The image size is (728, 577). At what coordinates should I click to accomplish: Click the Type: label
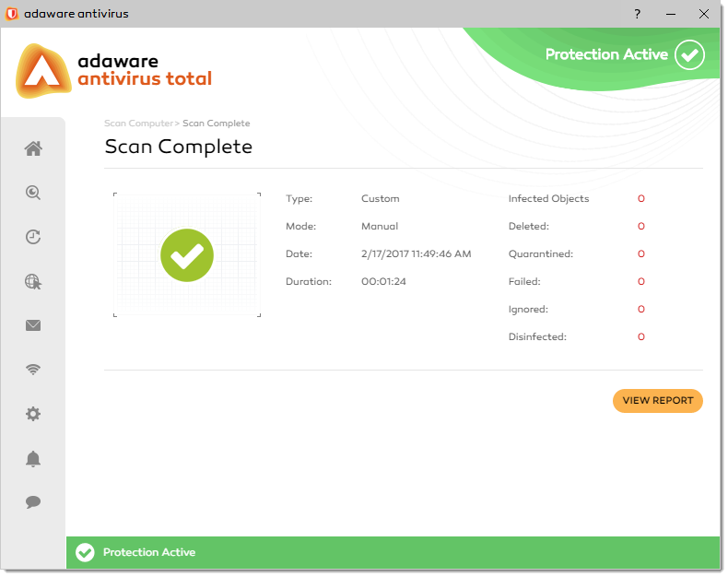[x=299, y=198]
